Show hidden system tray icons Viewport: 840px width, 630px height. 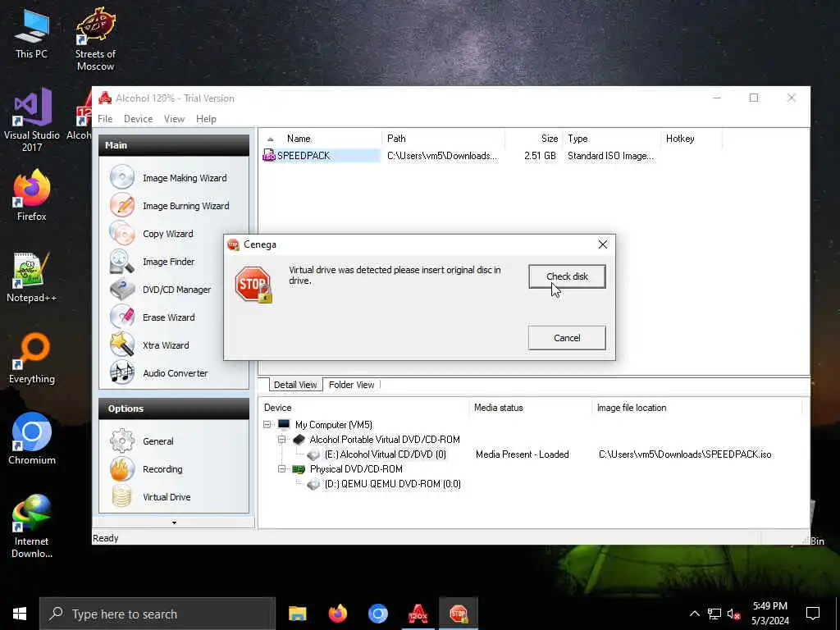click(694, 614)
